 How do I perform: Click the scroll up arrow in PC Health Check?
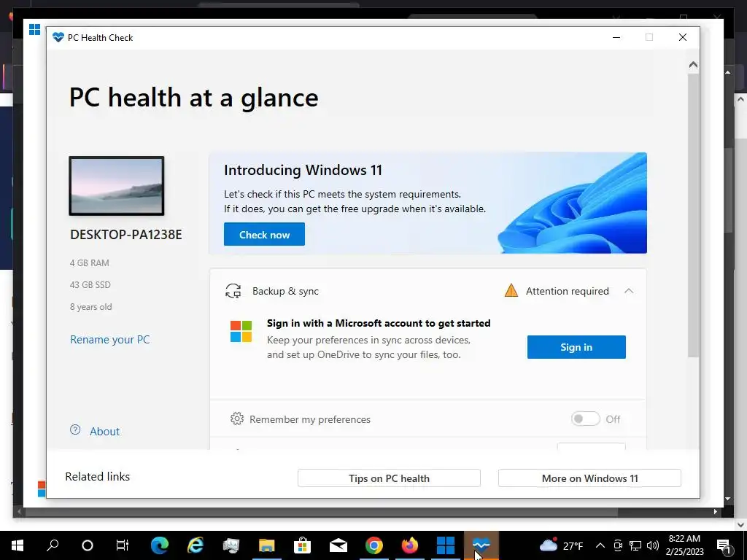[694, 64]
